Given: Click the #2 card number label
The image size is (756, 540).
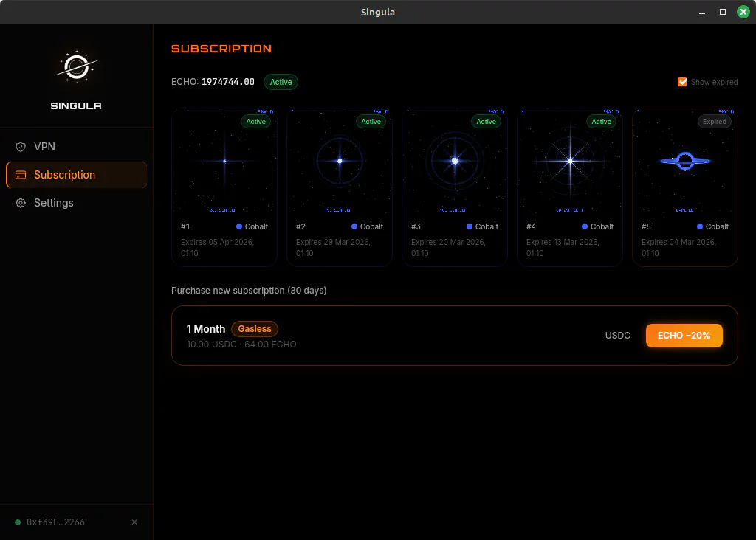Looking at the screenshot, I should (301, 226).
